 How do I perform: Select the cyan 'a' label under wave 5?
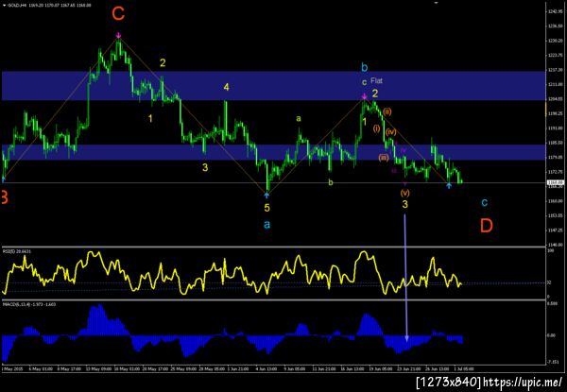pyautogui.click(x=266, y=225)
